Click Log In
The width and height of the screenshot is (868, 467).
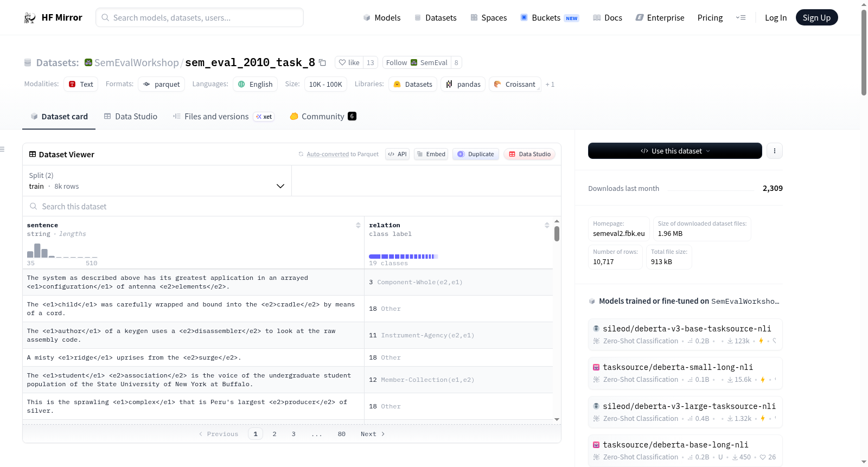click(x=776, y=18)
